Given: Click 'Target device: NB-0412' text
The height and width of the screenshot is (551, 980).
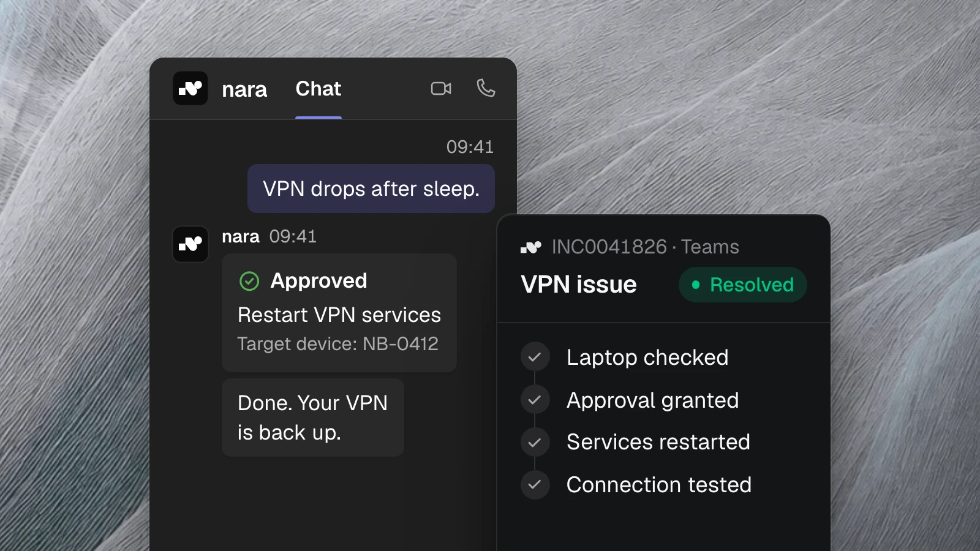Looking at the screenshot, I should coord(338,344).
